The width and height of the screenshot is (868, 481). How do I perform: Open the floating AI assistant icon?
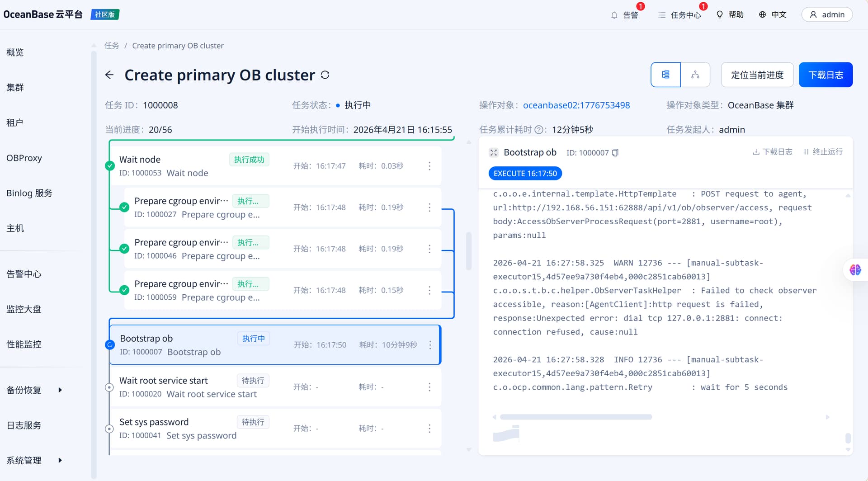855,270
